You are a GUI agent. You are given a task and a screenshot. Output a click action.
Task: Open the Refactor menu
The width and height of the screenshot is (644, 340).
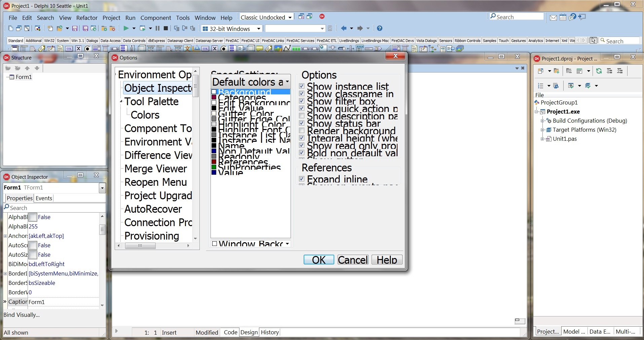tap(87, 18)
